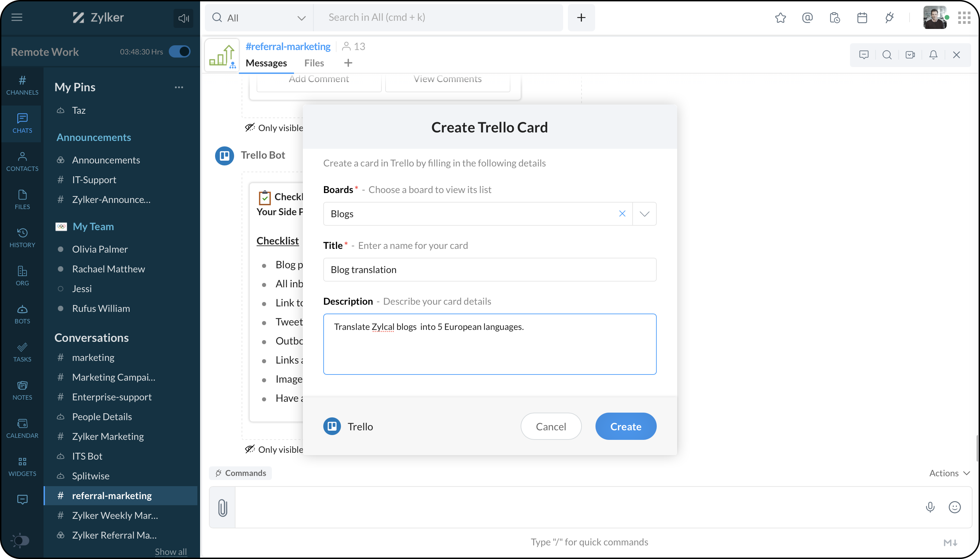Click Show all conversations link
980x559 pixels.
click(x=171, y=551)
